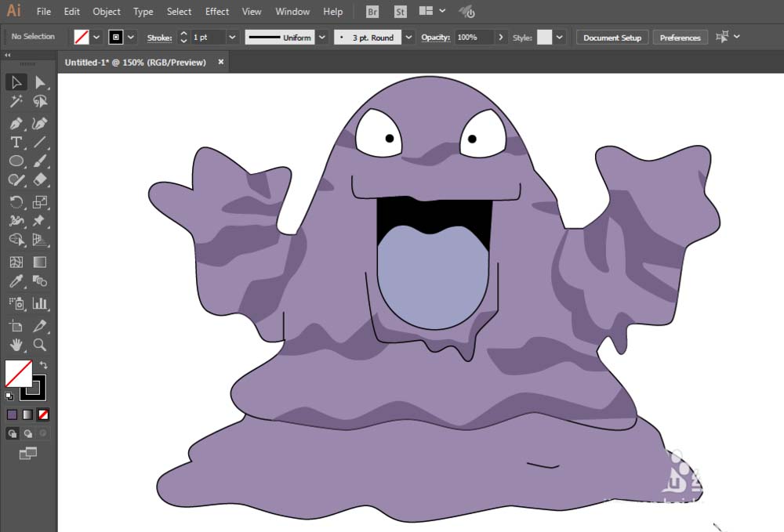Expand the Uniform width profile dropdown
This screenshot has width=784, height=532.
click(x=321, y=38)
